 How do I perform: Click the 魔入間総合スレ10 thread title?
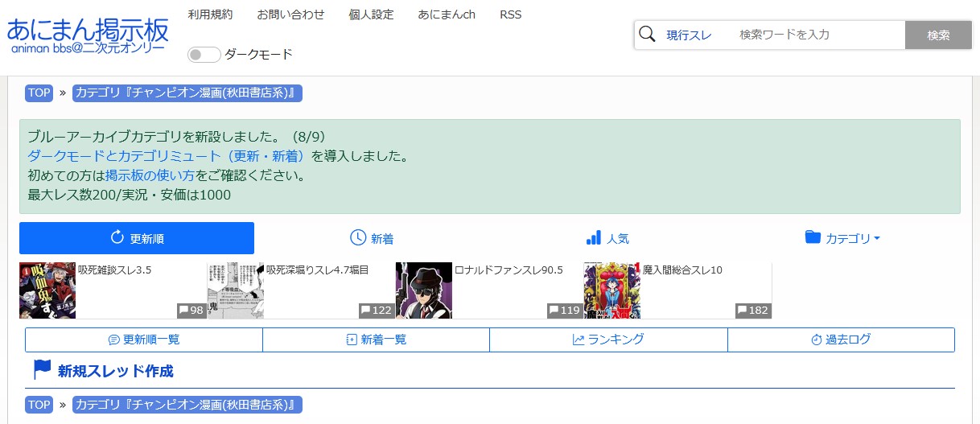click(682, 270)
